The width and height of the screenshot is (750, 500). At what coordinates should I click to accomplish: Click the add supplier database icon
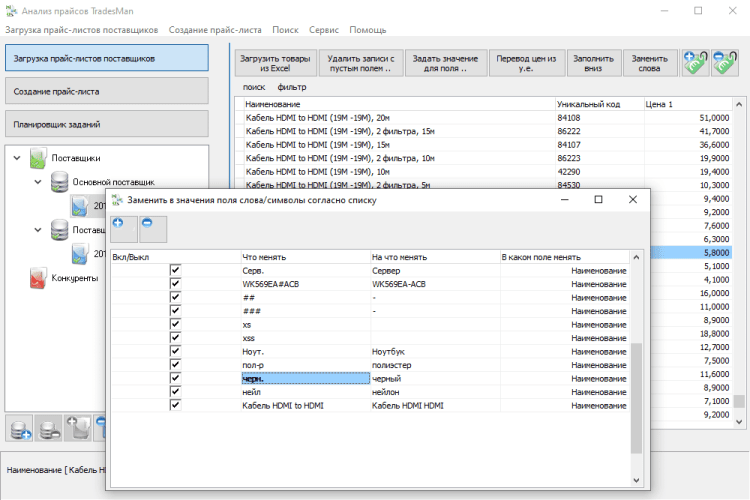[x=19, y=430]
